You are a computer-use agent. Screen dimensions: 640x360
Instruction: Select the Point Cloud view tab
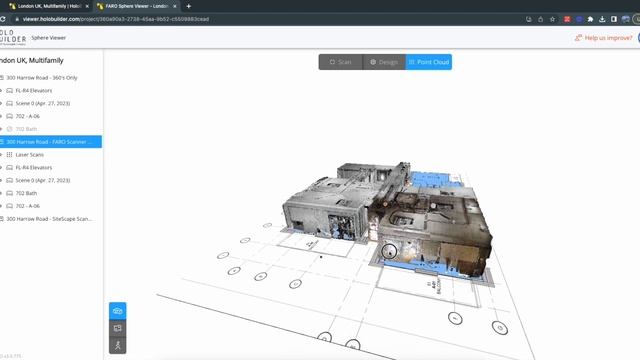click(x=429, y=62)
